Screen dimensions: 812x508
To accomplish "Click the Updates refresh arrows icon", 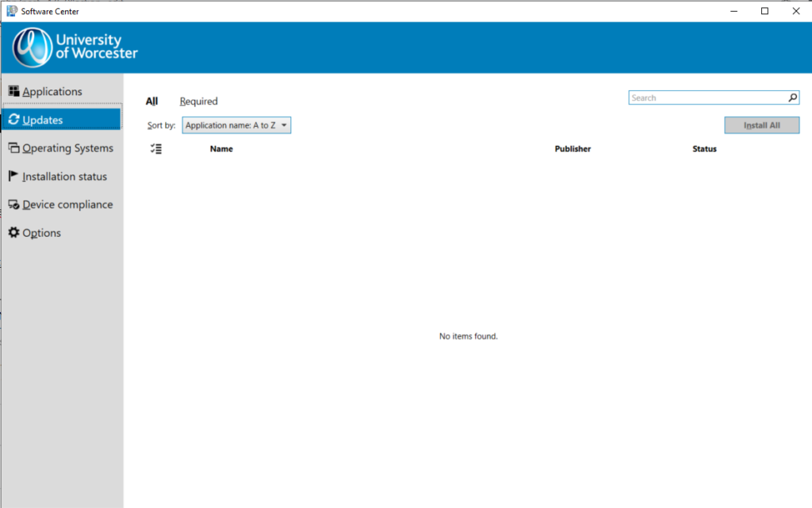I will click(x=14, y=120).
